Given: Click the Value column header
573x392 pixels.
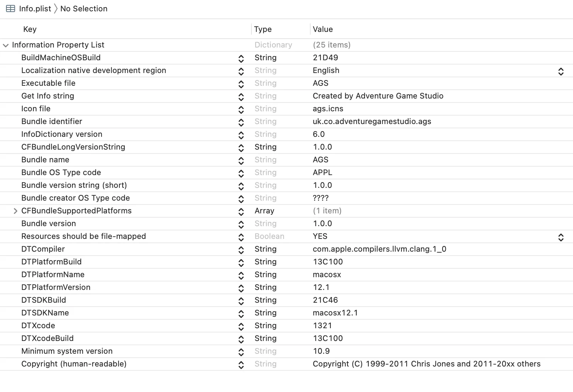Looking at the screenshot, I should (x=323, y=29).
